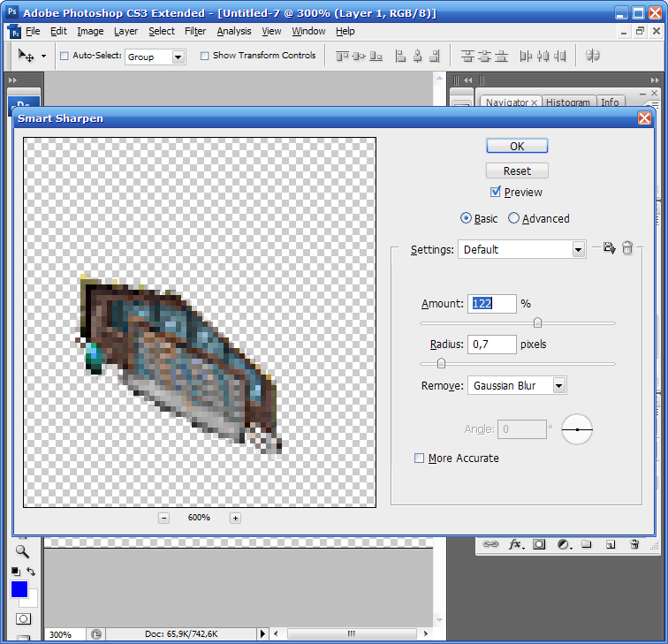Click the 300% zoom field in status bar

[65, 634]
